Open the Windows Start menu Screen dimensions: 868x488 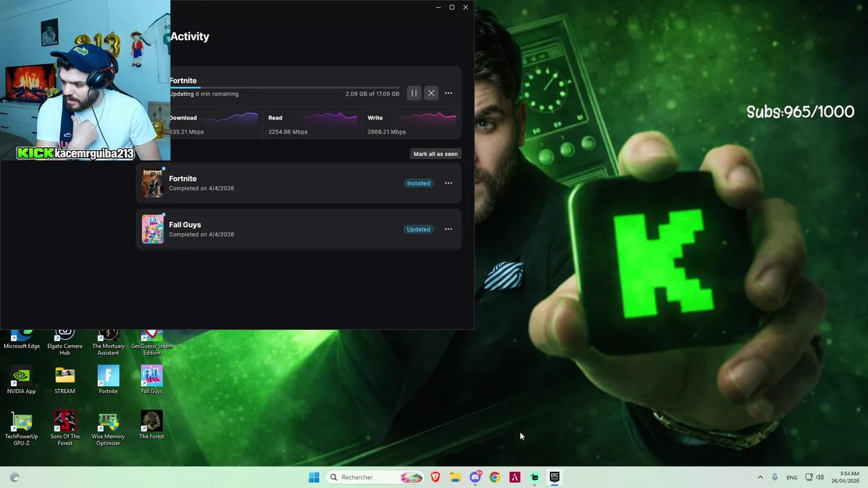click(x=314, y=477)
